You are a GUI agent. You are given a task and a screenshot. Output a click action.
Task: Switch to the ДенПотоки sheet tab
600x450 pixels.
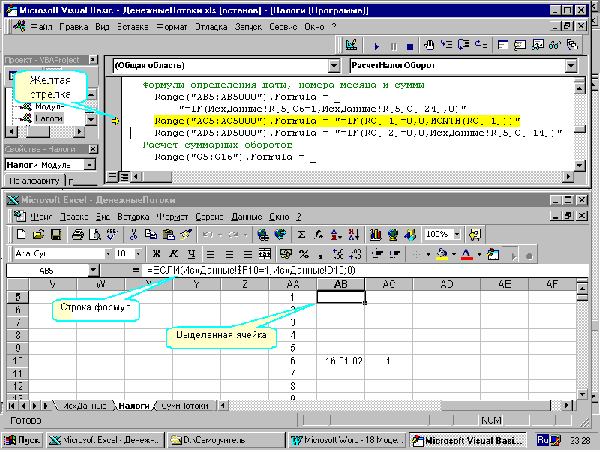(x=185, y=406)
